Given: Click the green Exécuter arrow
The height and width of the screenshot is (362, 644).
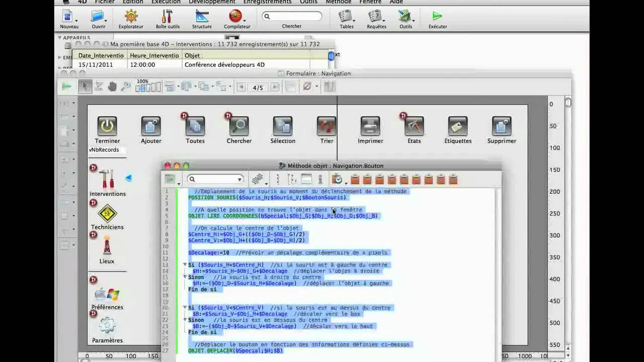Looking at the screenshot, I should [437, 17].
